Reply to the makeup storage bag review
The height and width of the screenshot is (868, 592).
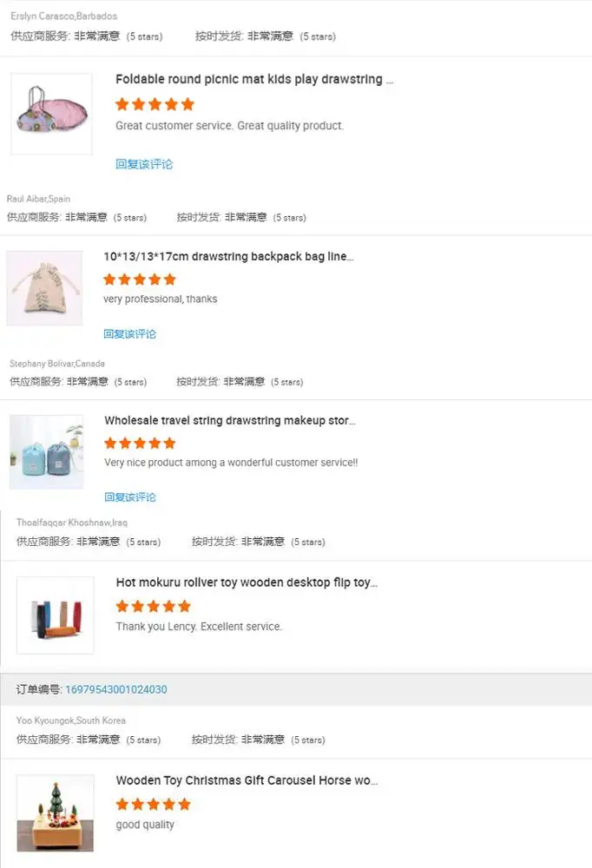click(x=130, y=497)
